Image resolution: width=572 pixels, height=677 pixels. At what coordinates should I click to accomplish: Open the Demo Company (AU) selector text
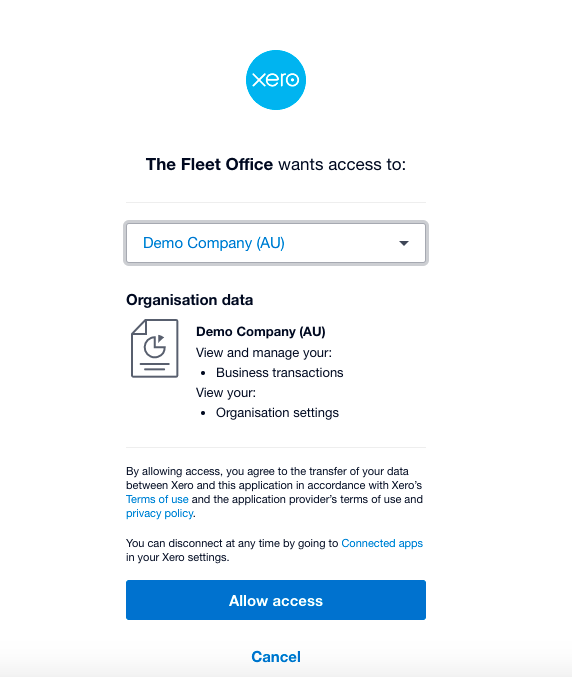tap(214, 243)
